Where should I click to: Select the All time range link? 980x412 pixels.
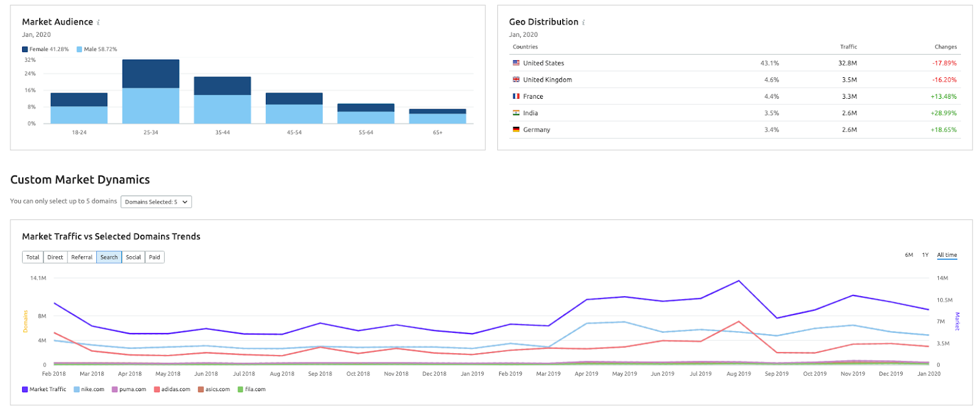click(947, 255)
